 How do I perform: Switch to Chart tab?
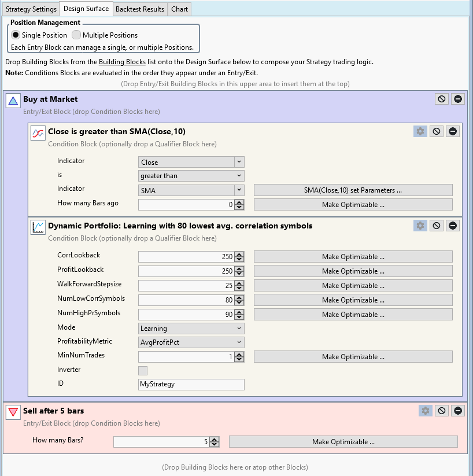[179, 9]
